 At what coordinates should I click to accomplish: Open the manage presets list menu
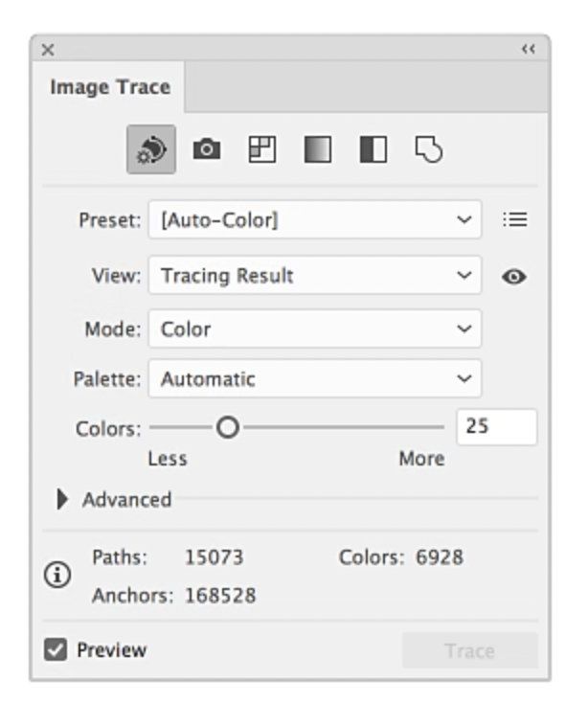click(514, 219)
